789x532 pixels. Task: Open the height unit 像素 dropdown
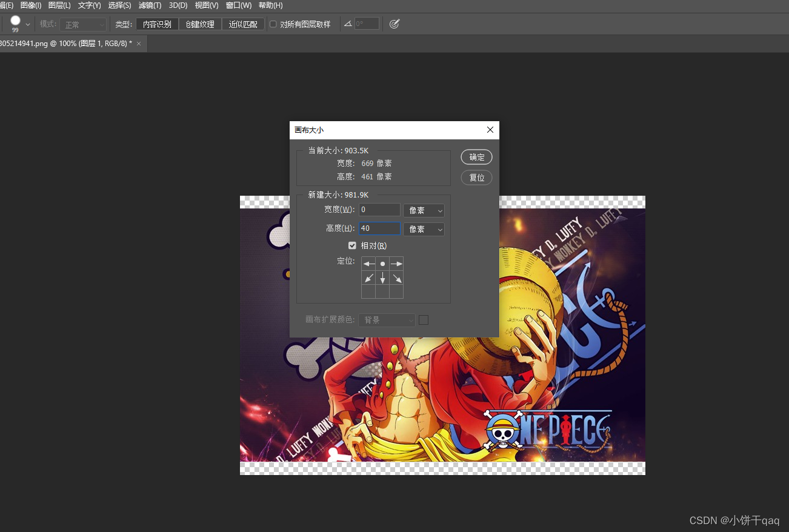tap(424, 229)
